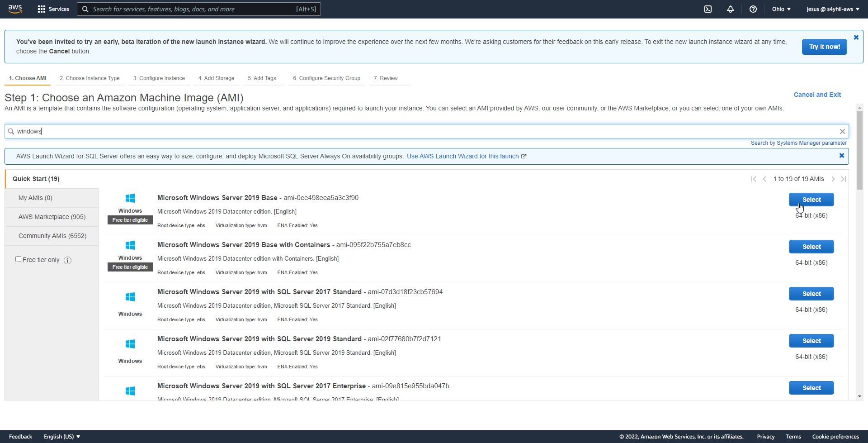Switch to the 5. Add Tags tab
The image size is (868, 443).
tap(262, 78)
